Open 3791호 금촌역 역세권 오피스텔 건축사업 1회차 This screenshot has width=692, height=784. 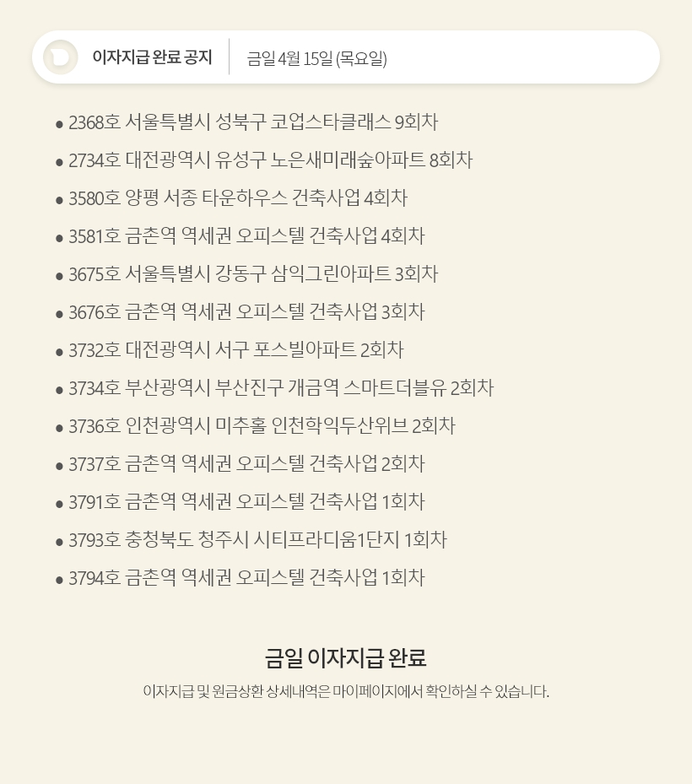coord(246,502)
